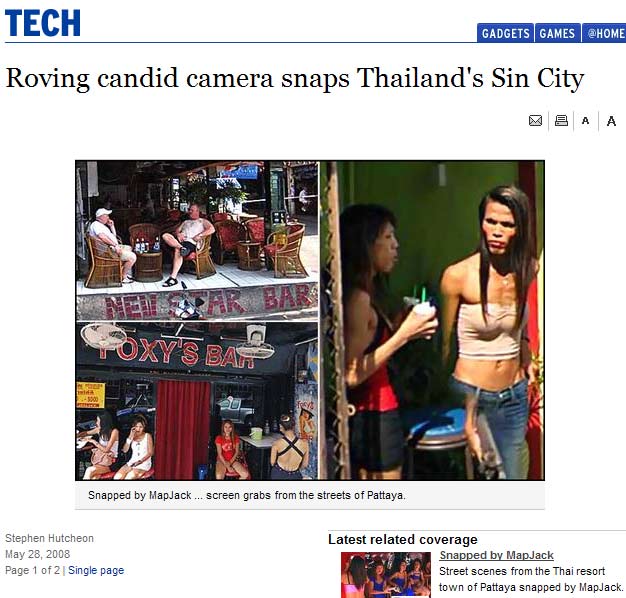
Task: Click the photo of two women standing
Action: click(432, 321)
